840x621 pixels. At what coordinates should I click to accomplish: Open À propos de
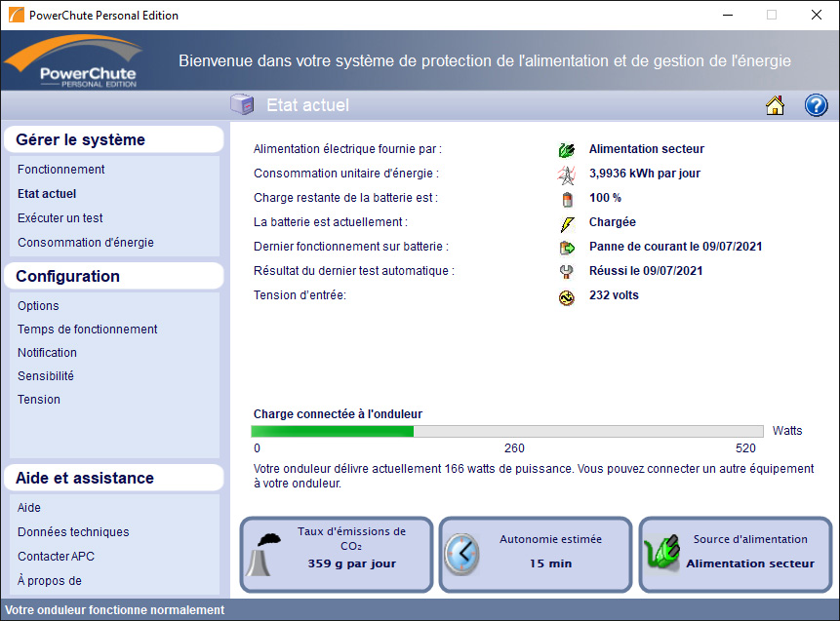50,581
